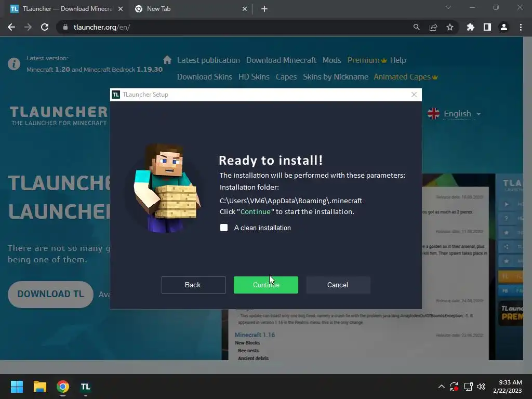Click the TLauncher taskbar icon

click(x=86, y=387)
